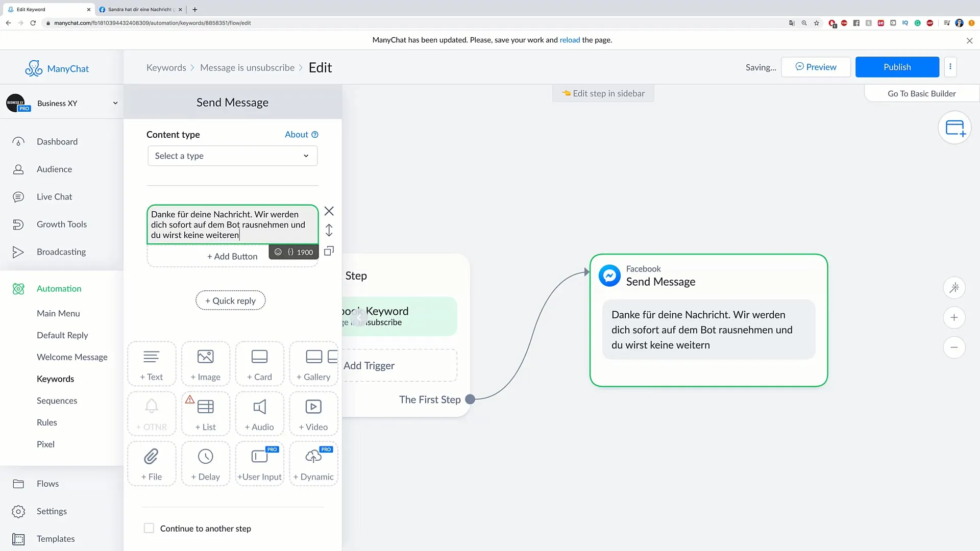Go to the Audience section

tap(54, 169)
